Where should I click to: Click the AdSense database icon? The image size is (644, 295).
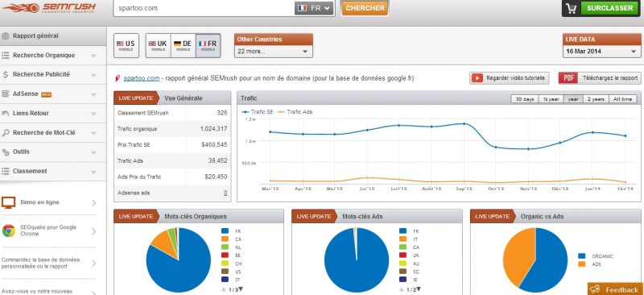[x=6, y=93]
